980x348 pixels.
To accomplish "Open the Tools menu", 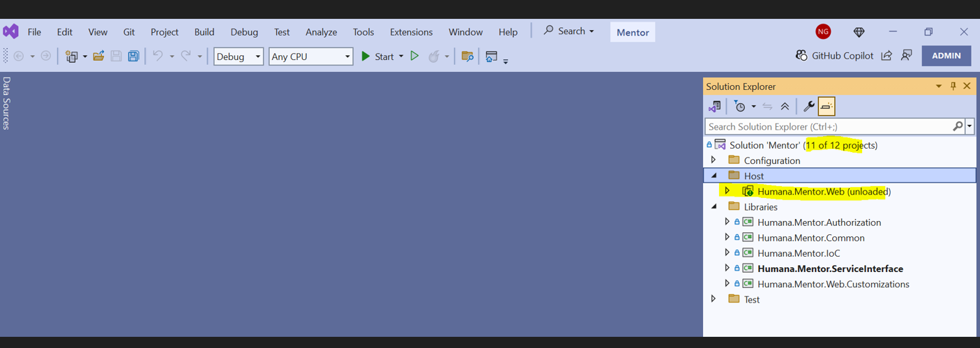I will coord(363,32).
